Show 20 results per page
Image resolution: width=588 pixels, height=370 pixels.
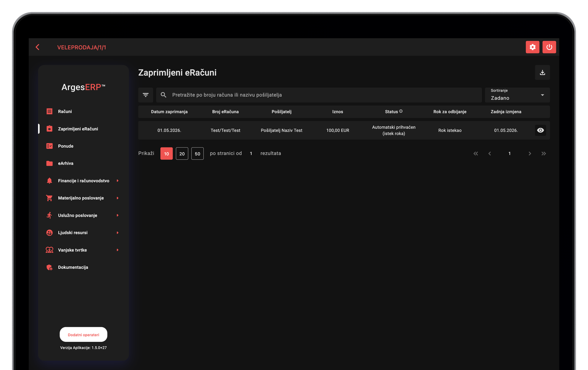point(182,154)
